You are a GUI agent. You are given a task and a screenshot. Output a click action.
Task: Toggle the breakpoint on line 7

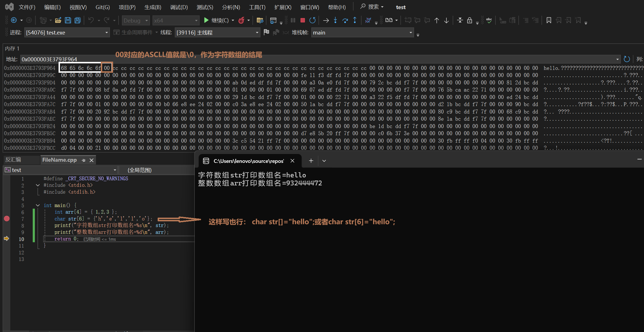7,219
